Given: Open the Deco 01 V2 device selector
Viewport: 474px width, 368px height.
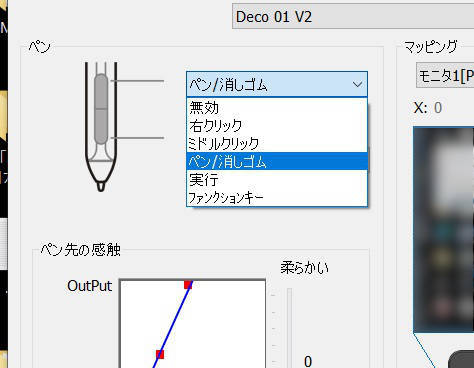Looking at the screenshot, I should [353, 16].
